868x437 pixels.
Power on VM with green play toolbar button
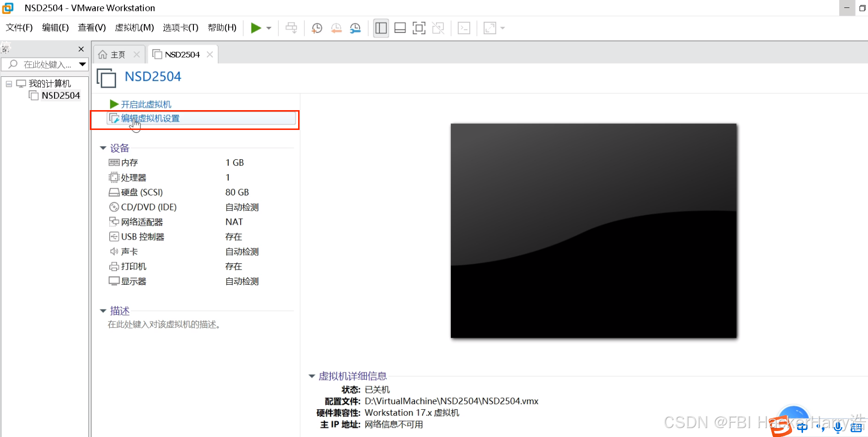[256, 28]
